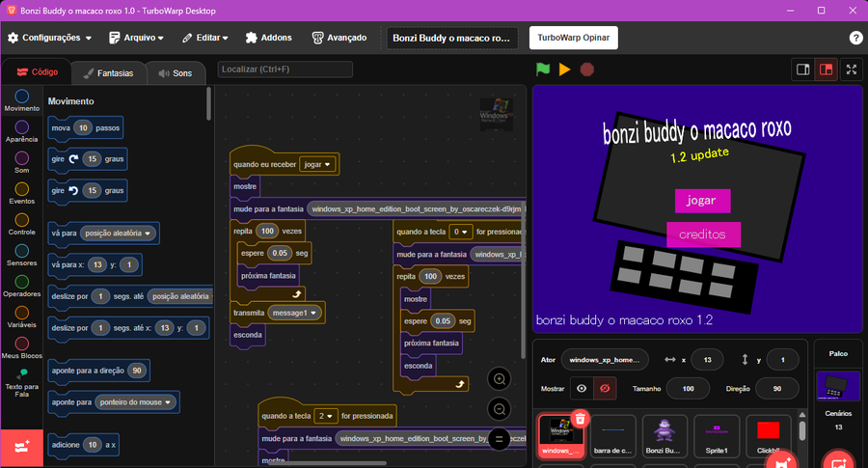Viewport: 868px width, 468px height.
Task: Open the Arquivo menu
Action: 136,38
